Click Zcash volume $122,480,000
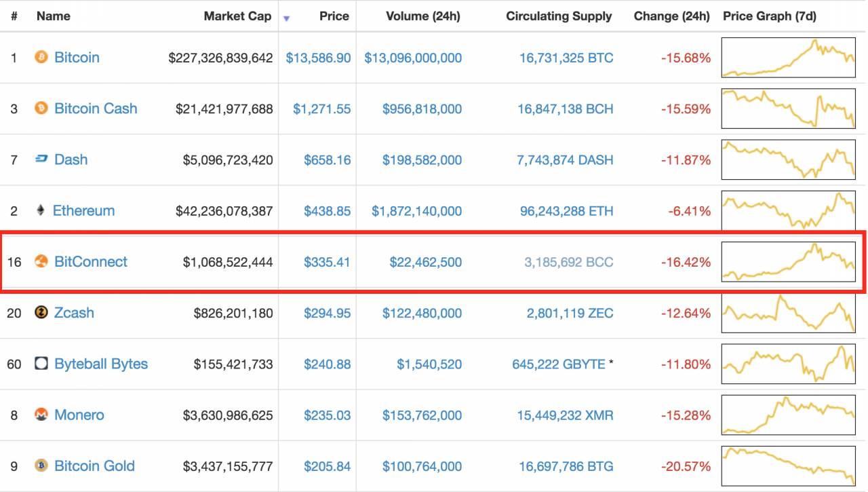The height and width of the screenshot is (492, 868). (422, 313)
